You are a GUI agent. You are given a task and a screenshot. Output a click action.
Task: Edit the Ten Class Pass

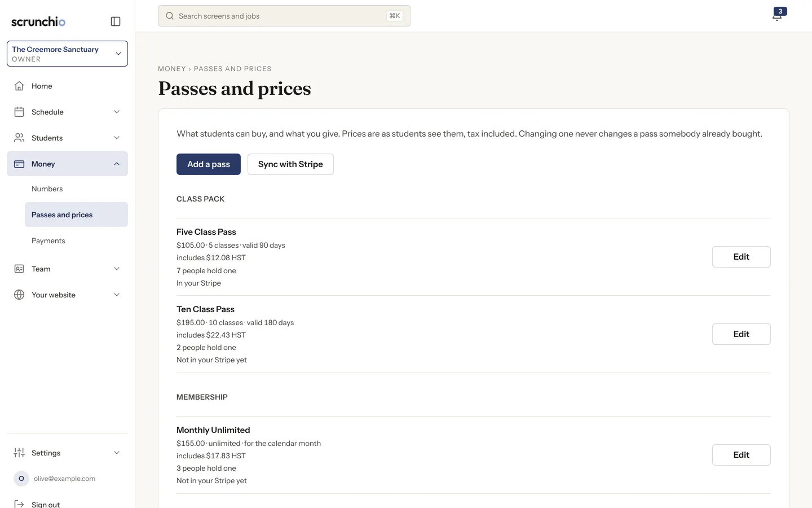[x=741, y=334]
